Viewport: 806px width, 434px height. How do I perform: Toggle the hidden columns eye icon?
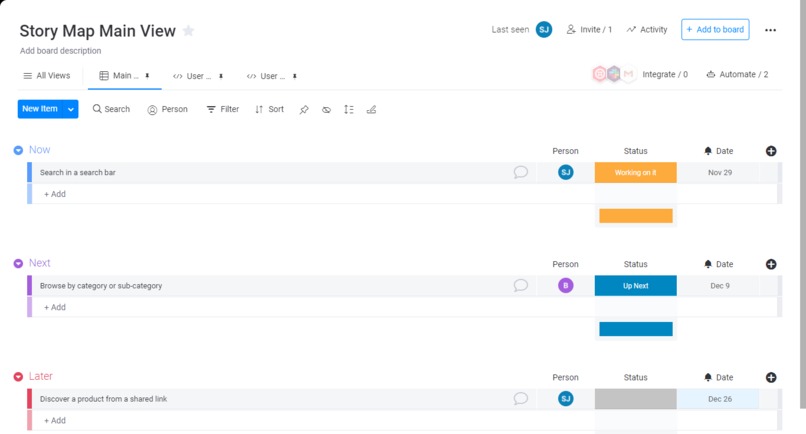[x=326, y=110]
